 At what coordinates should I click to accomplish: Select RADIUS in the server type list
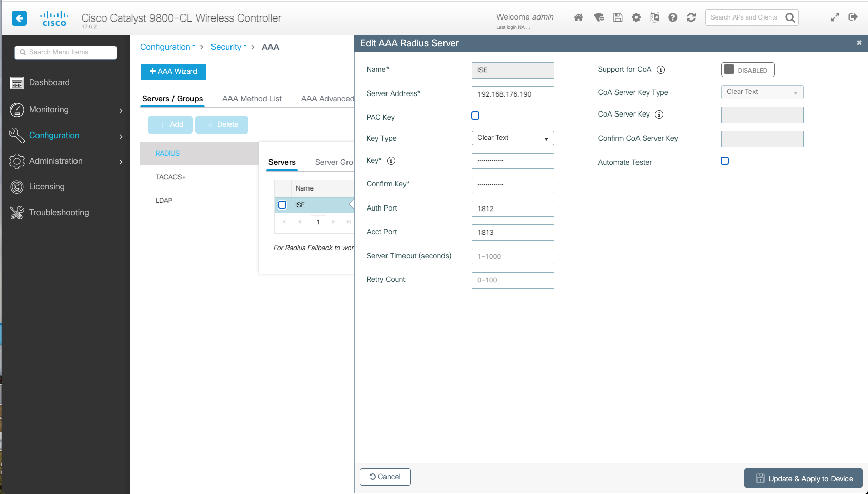(x=199, y=154)
